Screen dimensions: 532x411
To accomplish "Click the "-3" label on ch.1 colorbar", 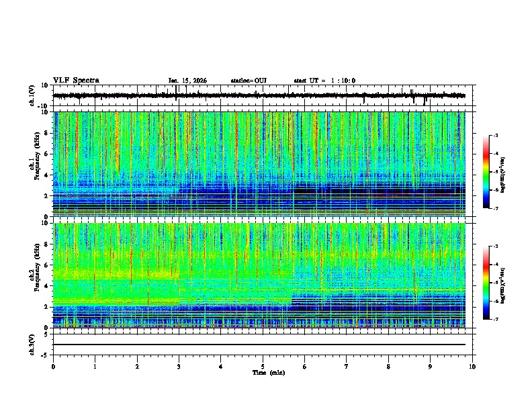I will click(496, 136).
